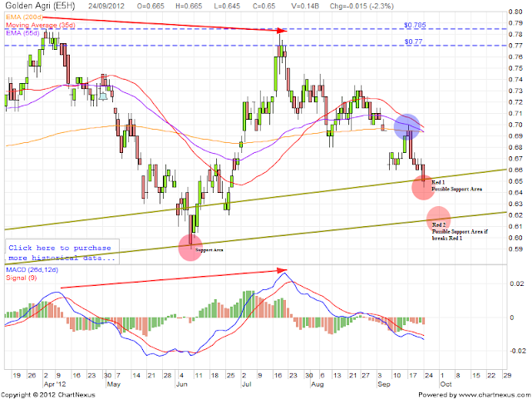
Task: Click the Jul month label on time axis
Action: (246, 384)
